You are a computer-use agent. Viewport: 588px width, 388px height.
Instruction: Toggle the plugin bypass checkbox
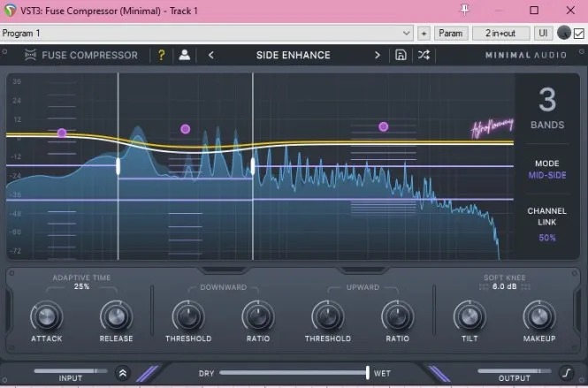click(579, 34)
